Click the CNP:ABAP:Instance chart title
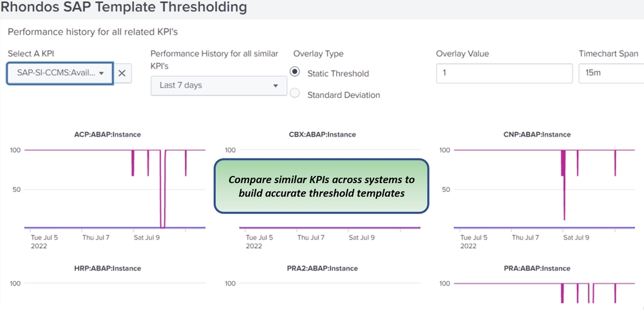The height and width of the screenshot is (310, 644). point(537,135)
